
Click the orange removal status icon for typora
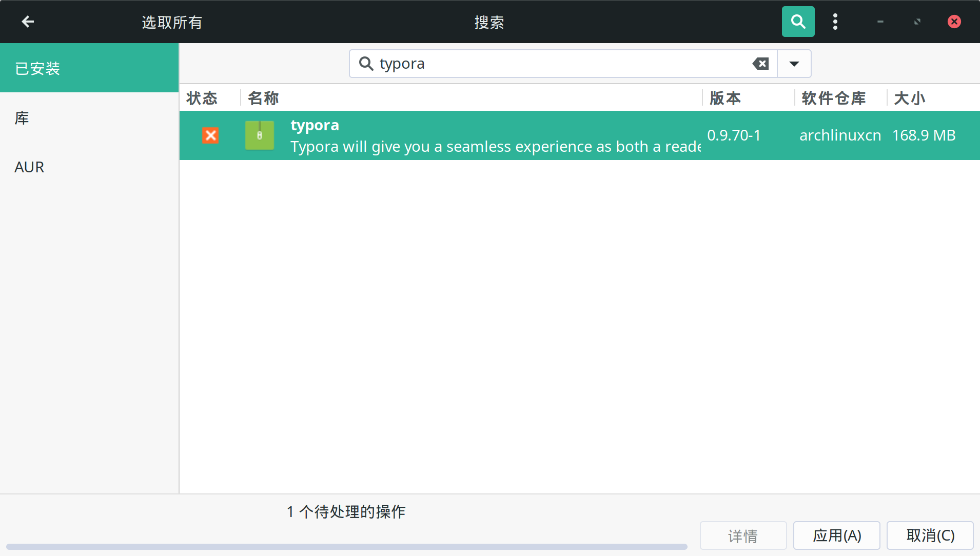[x=210, y=135]
